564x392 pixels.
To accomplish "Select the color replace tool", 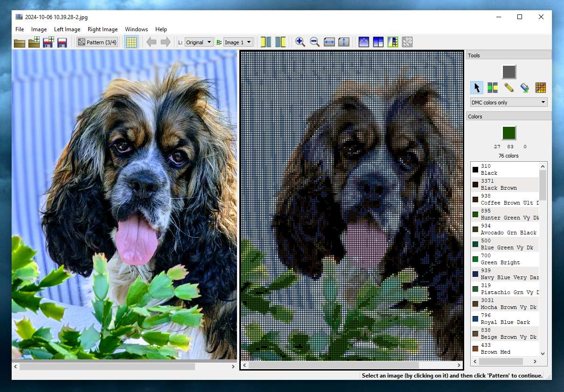I will click(493, 88).
